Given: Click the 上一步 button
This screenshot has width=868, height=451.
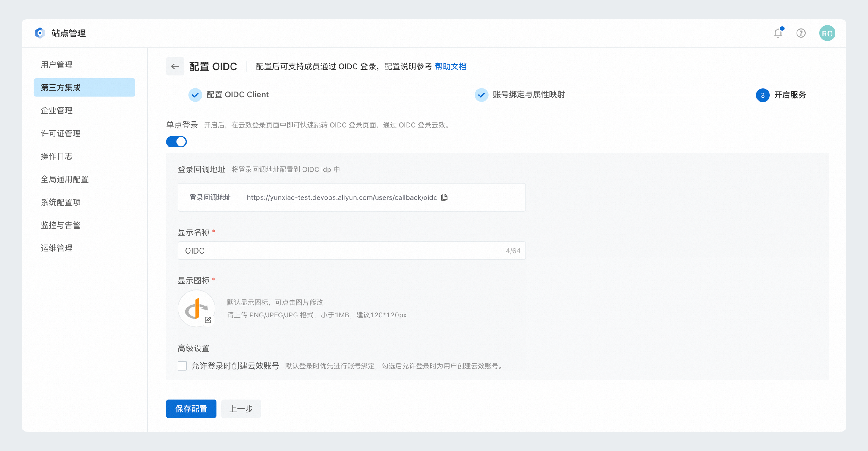Looking at the screenshot, I should (241, 408).
